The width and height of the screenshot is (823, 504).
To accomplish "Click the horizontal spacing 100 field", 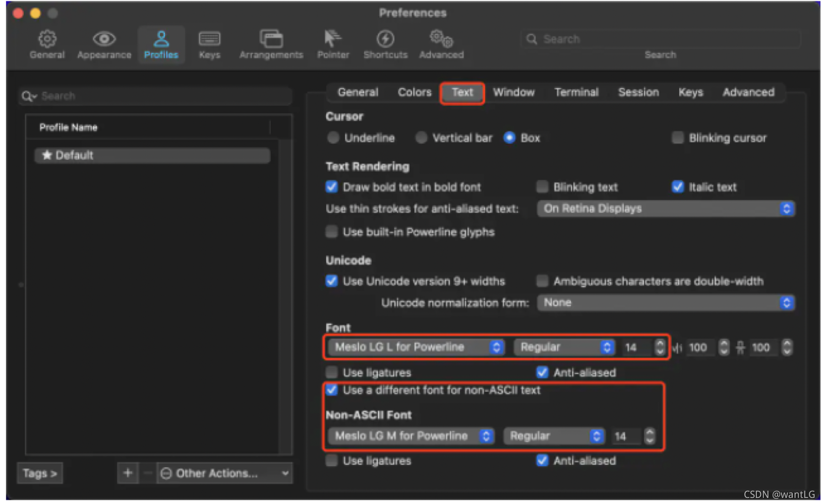I will click(700, 347).
